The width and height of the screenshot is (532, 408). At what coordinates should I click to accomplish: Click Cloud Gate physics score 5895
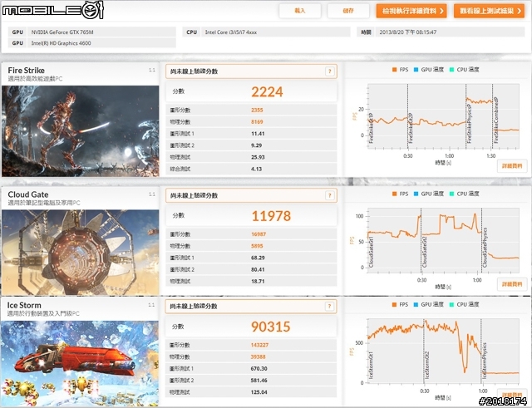[x=257, y=246]
